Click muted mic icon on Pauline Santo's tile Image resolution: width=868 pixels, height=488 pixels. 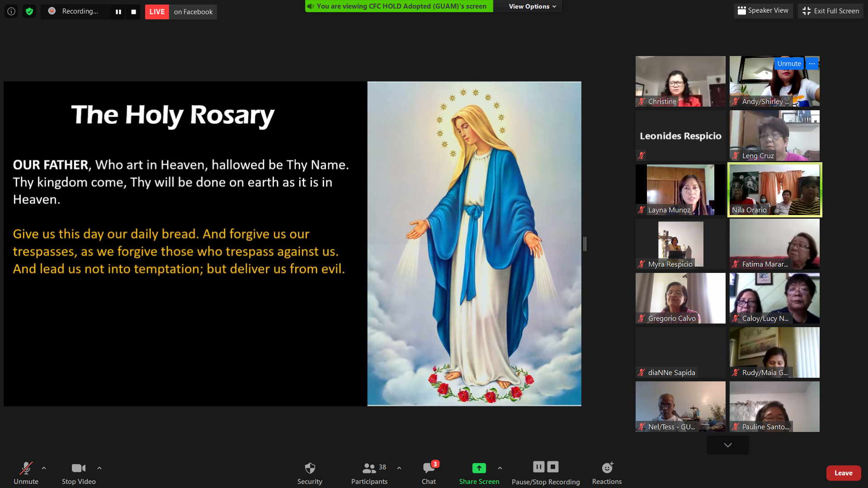tap(736, 427)
